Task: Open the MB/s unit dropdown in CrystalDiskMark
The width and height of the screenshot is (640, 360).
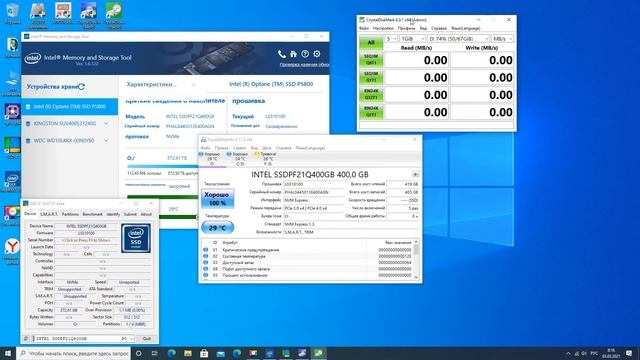Action: tap(502, 39)
